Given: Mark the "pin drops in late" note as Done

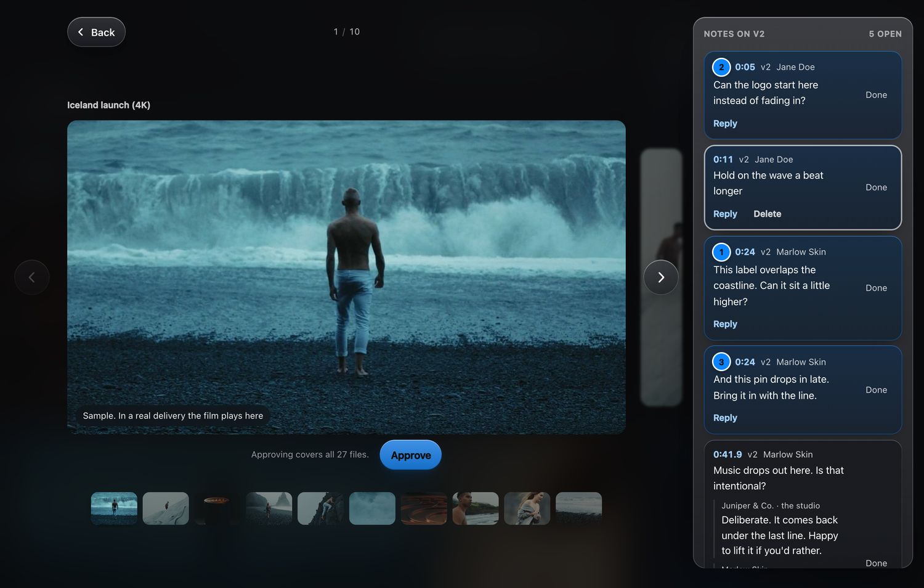Looking at the screenshot, I should pyautogui.click(x=876, y=390).
